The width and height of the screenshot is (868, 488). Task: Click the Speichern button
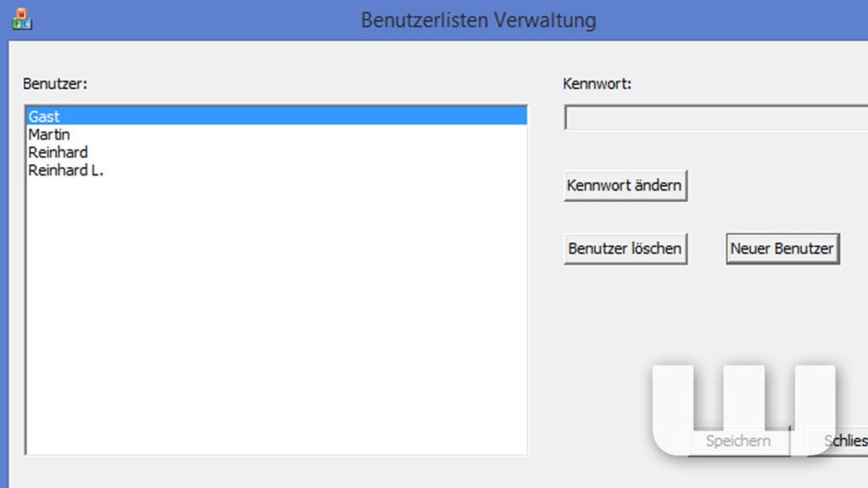click(738, 441)
